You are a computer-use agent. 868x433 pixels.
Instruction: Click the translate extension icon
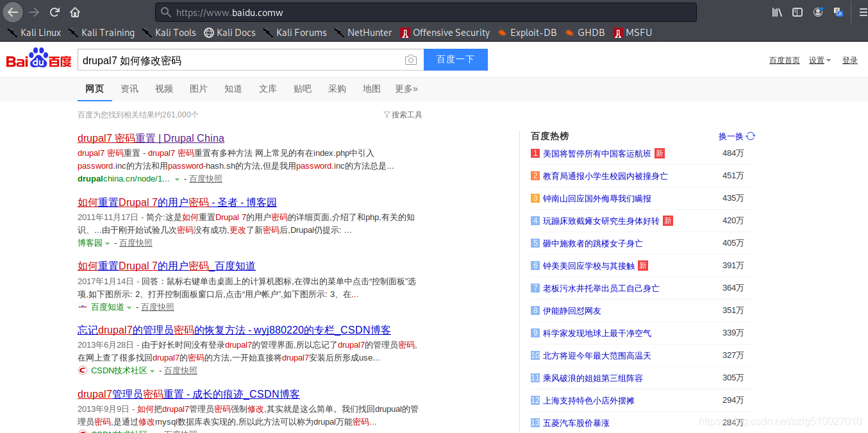pyautogui.click(x=839, y=12)
